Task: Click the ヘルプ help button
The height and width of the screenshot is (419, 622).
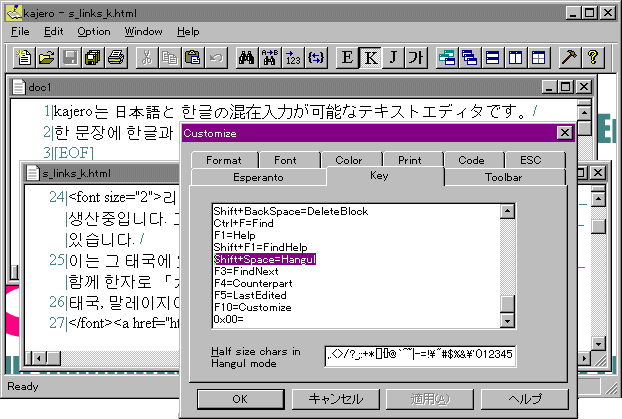Action: 525,399
